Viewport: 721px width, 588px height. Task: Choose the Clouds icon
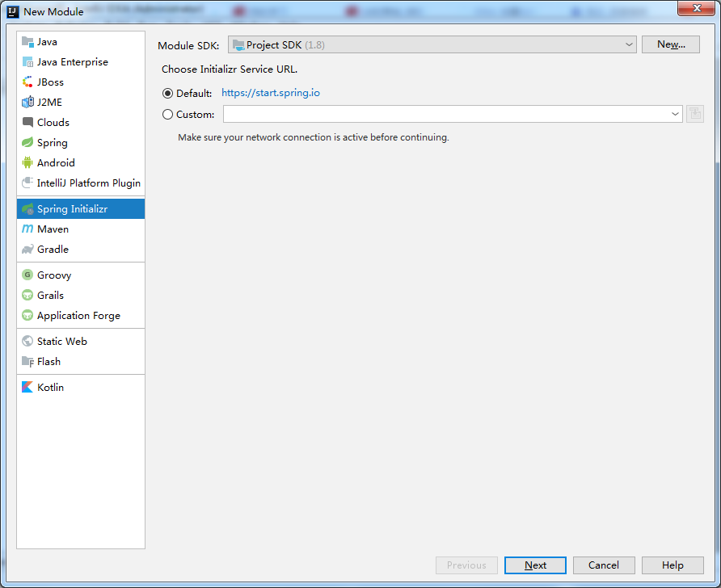(x=27, y=122)
